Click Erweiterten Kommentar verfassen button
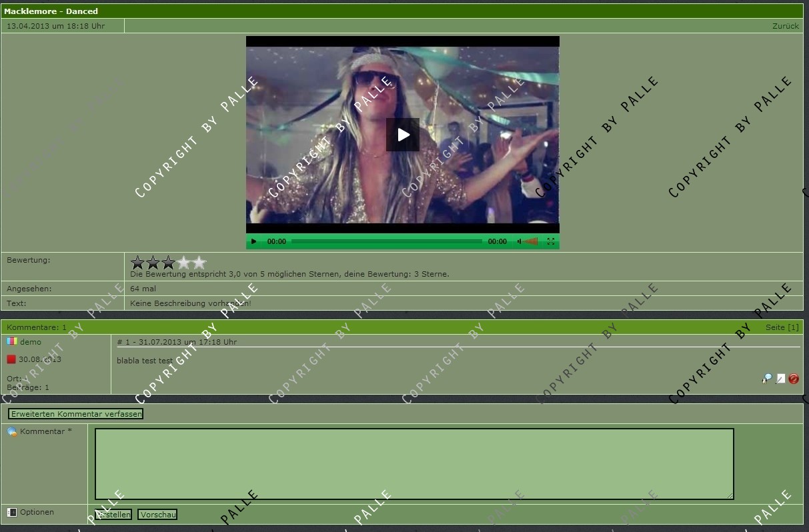The image size is (809, 532). tap(76, 414)
